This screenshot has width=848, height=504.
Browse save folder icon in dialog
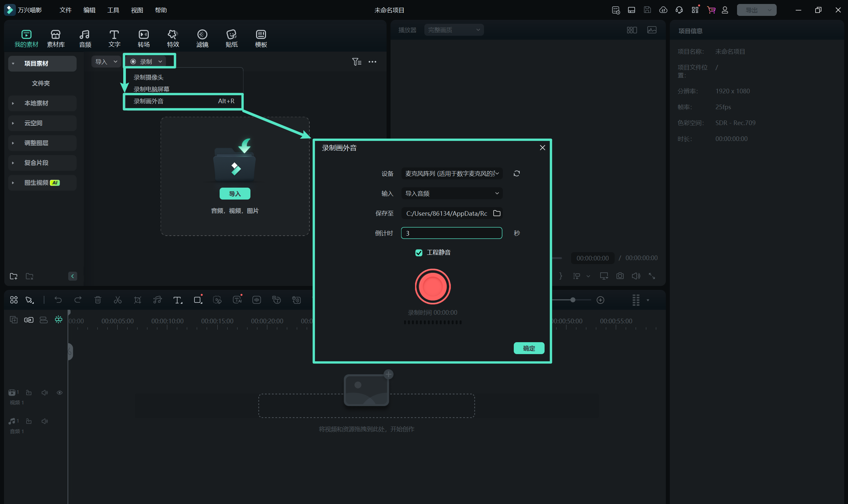(x=497, y=213)
